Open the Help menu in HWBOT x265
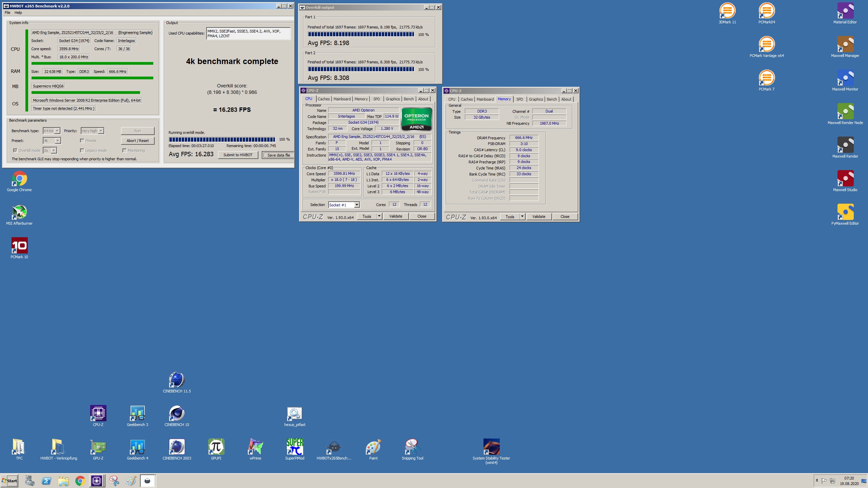The image size is (868, 488). coord(18,13)
